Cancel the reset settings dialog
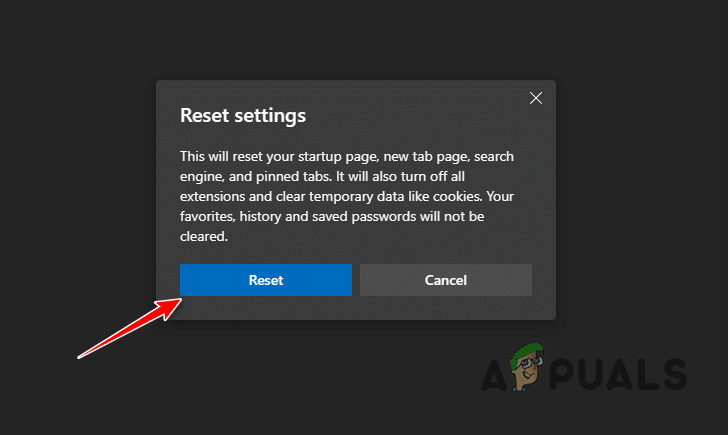 (x=446, y=280)
